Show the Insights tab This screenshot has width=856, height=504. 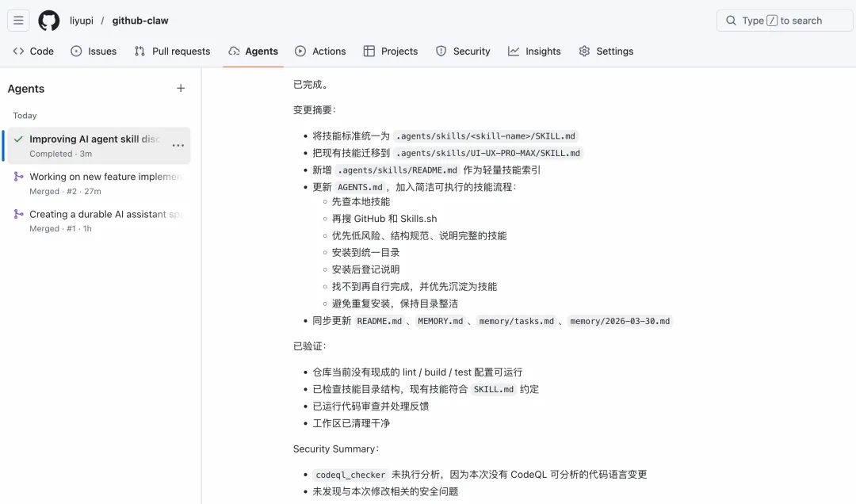tap(534, 52)
